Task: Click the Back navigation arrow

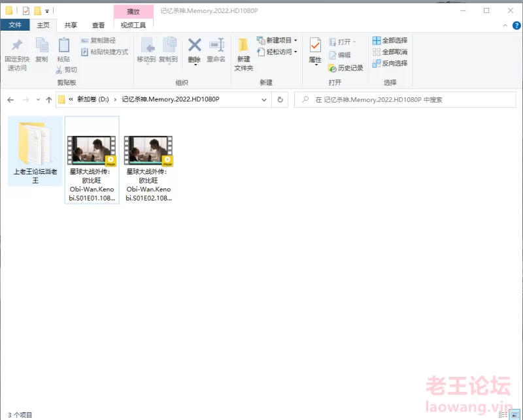Action: click(10, 100)
